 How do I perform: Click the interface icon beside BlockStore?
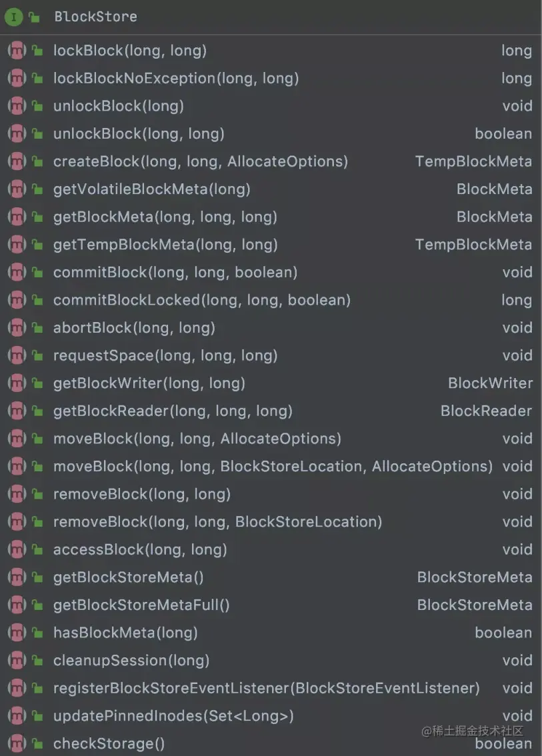[x=13, y=17]
